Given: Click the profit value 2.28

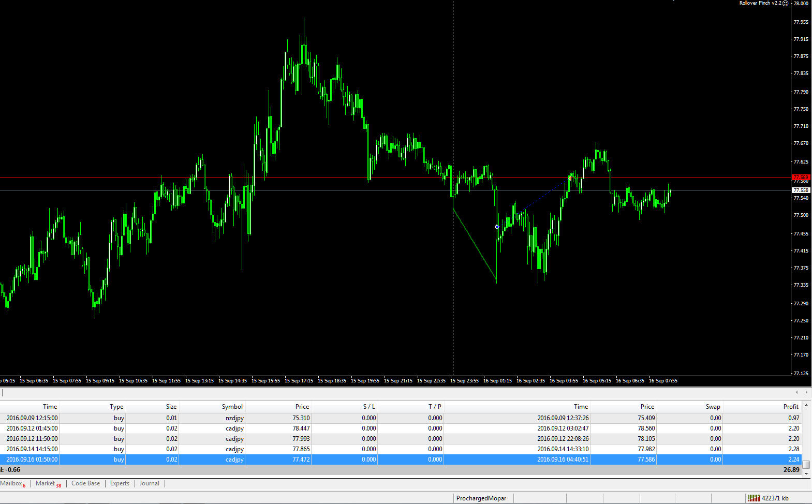Looking at the screenshot, I should point(794,449).
